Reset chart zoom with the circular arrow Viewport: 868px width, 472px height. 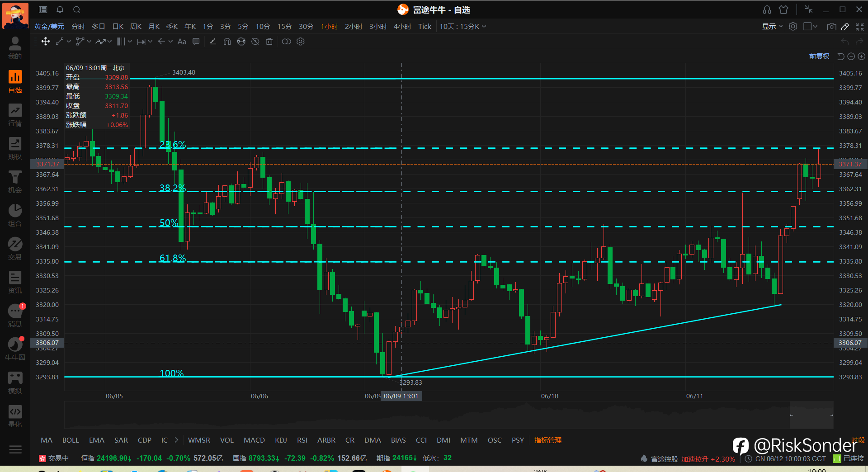click(x=841, y=57)
